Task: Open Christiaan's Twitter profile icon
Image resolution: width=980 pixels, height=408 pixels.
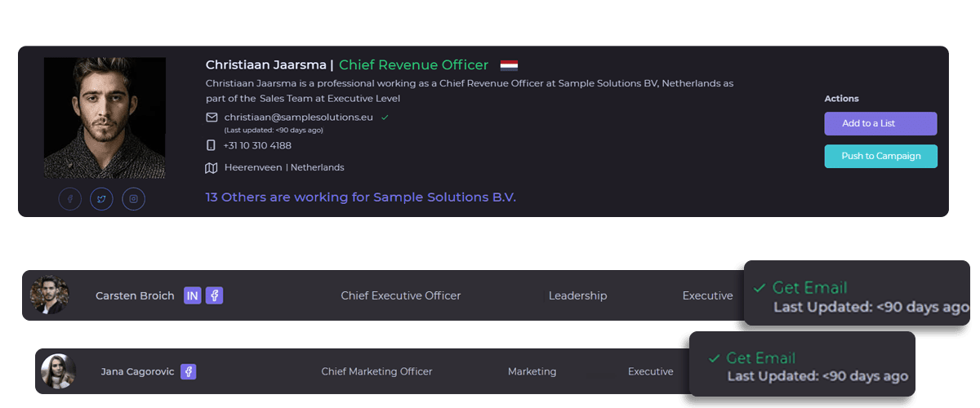Action: [x=101, y=199]
